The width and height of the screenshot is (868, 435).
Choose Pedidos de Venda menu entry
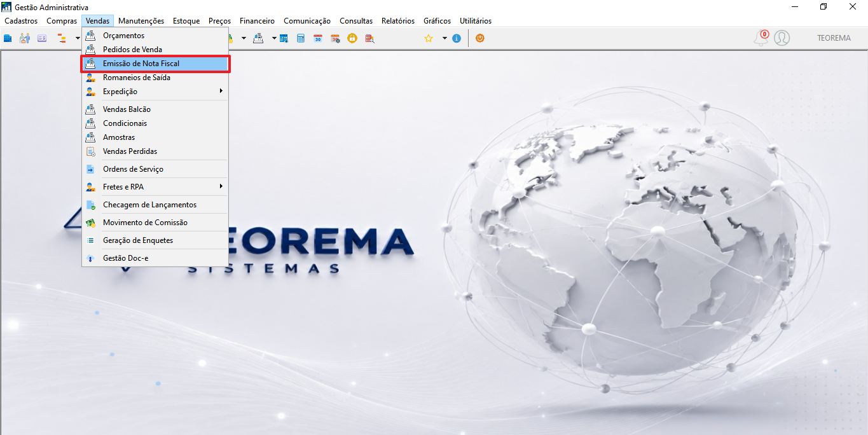(155, 50)
